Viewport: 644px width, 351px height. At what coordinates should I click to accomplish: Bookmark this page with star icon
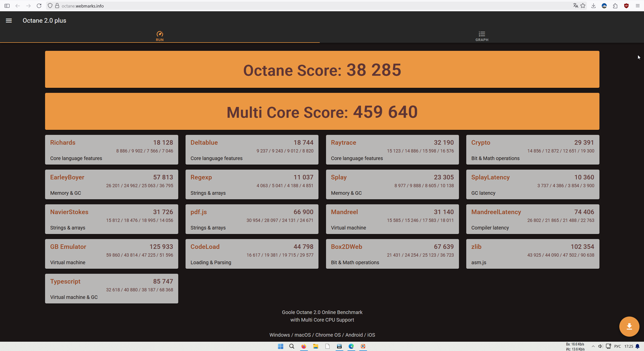[583, 6]
